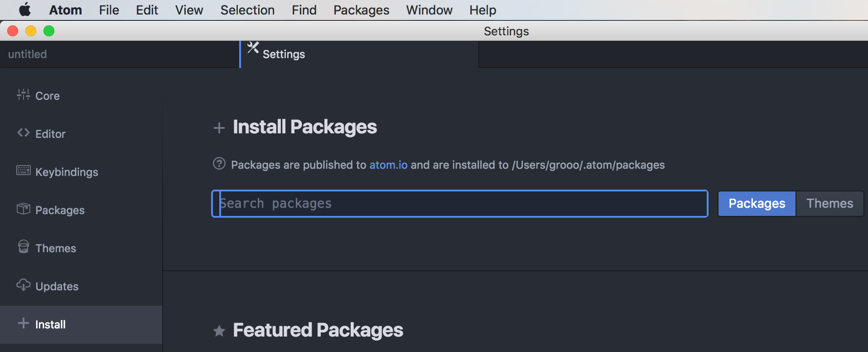Click the plus icon beside Install Packages
The height and width of the screenshot is (352, 868).
click(219, 128)
